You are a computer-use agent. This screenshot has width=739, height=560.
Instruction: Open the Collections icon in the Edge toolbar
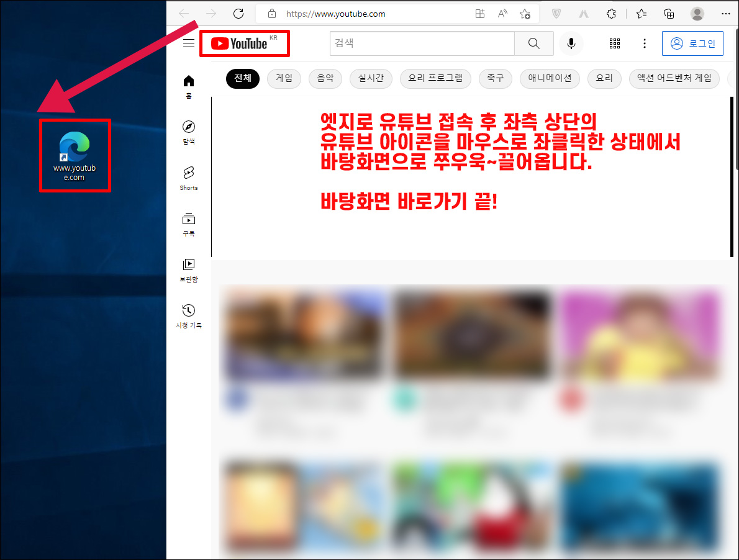pyautogui.click(x=669, y=14)
